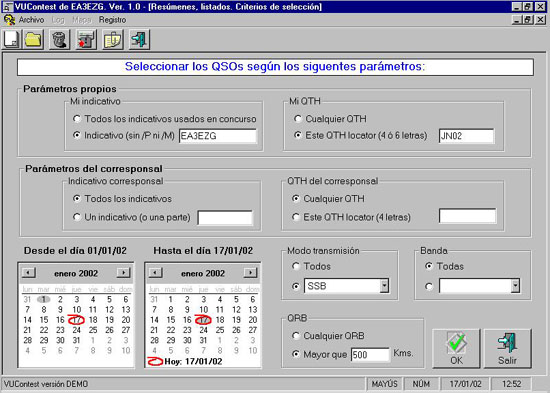
Task: Go to next month in Desde calendar
Action: (x=123, y=273)
